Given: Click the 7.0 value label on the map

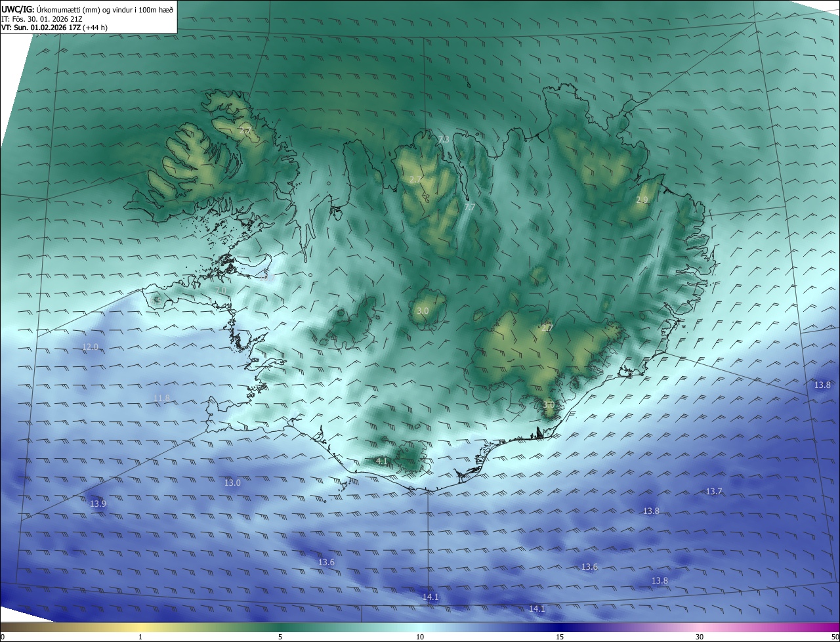Looking at the screenshot, I should [220, 290].
